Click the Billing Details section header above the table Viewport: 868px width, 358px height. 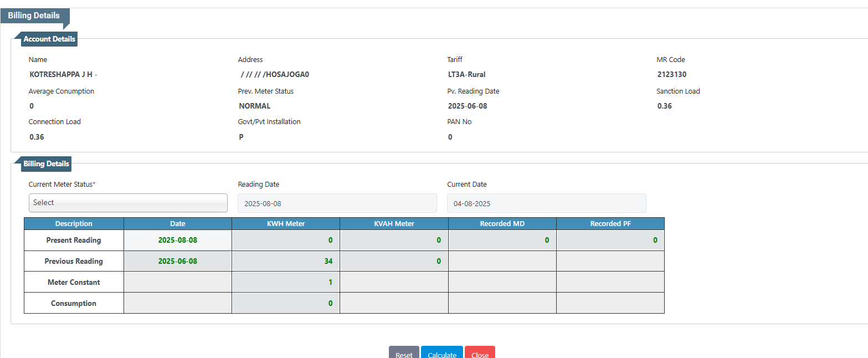[46, 164]
